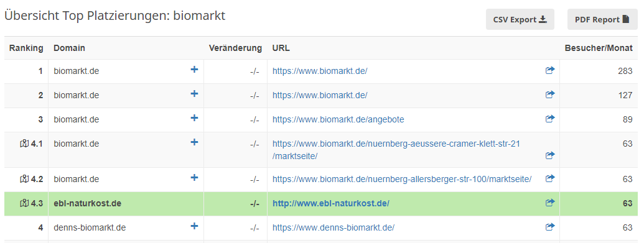Click the Veränderung column header
This screenshot has height=243, width=644.
click(235, 48)
